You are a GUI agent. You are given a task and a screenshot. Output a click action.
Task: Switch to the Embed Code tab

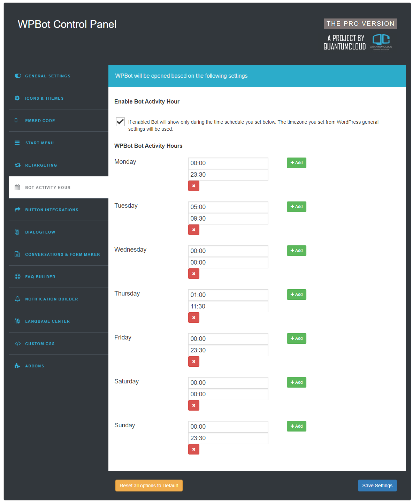coord(59,120)
